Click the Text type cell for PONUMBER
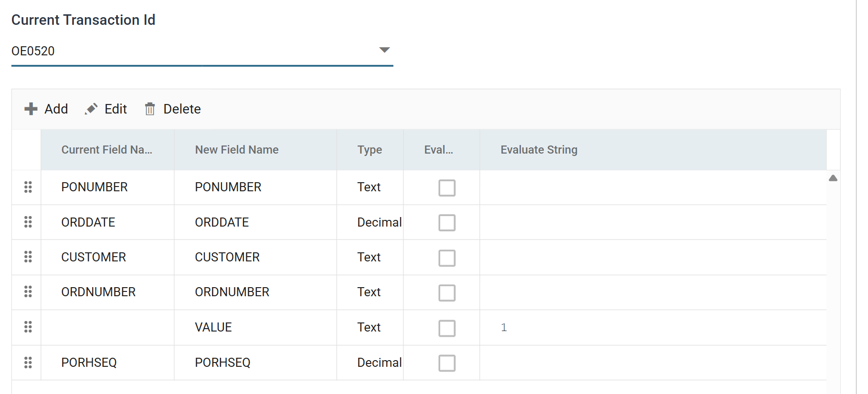This screenshot has height=394, width=868. [370, 187]
